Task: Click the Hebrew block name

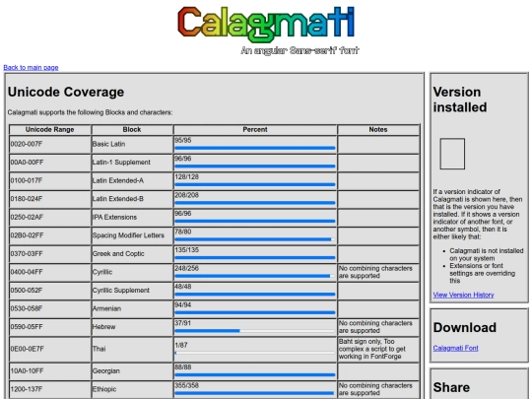Action: point(104,327)
